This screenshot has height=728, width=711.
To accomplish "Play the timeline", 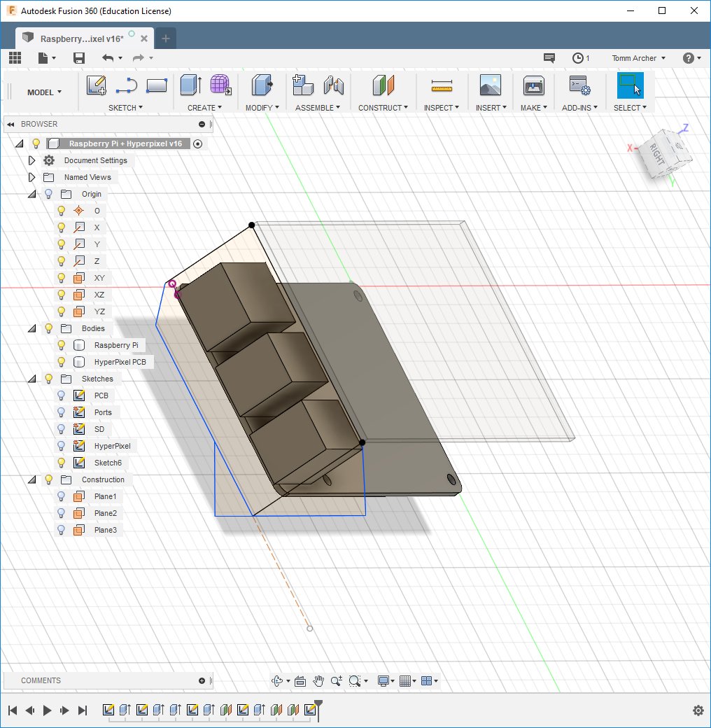I will point(47,710).
